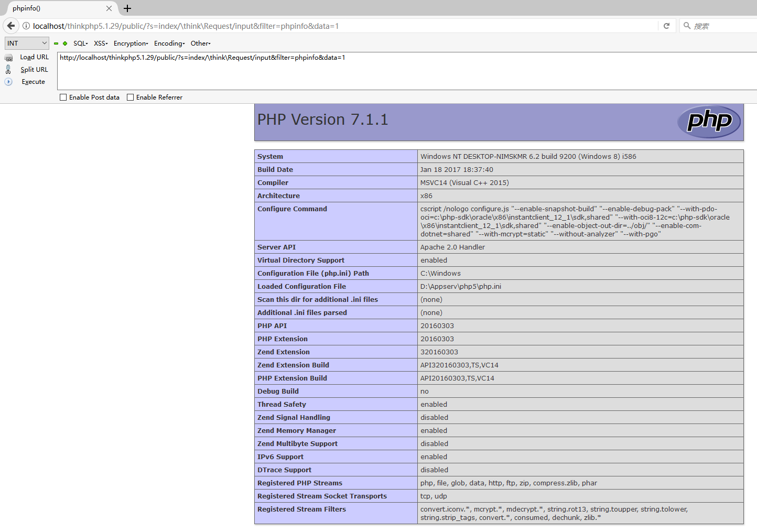Click the Loaded Configuration File value php.ini

(461, 286)
